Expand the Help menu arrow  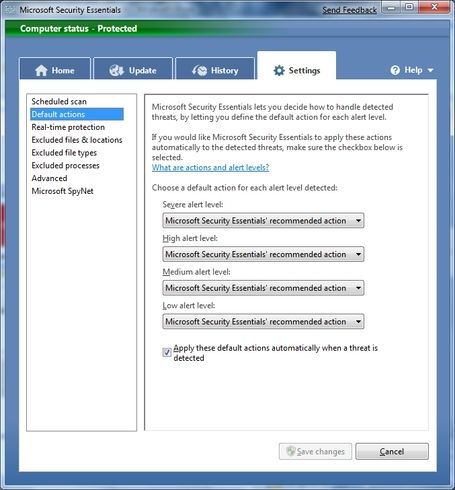tap(430, 70)
